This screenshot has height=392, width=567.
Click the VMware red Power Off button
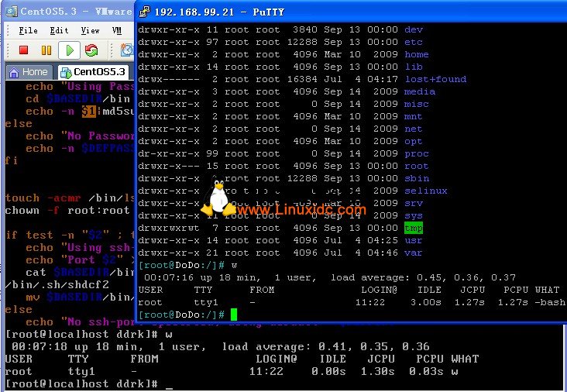click(x=23, y=50)
